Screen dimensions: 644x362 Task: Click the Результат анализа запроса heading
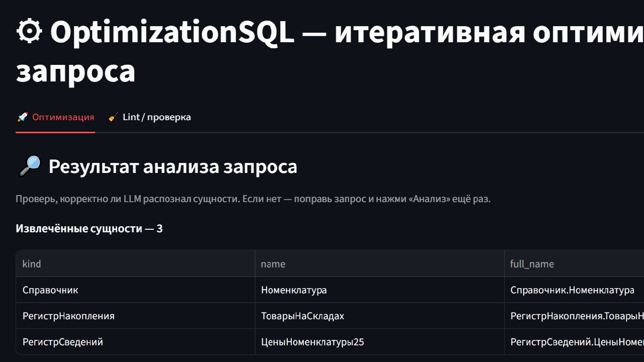point(173,166)
